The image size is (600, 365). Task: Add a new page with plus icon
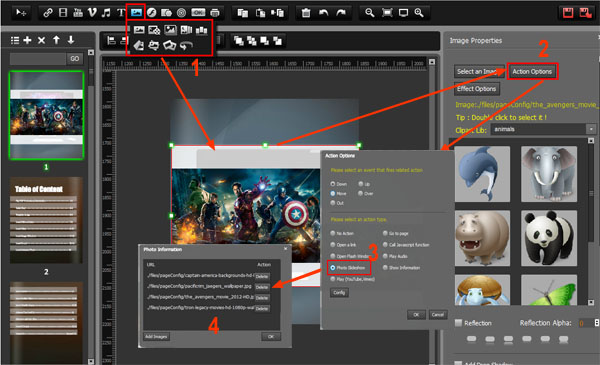(x=28, y=40)
